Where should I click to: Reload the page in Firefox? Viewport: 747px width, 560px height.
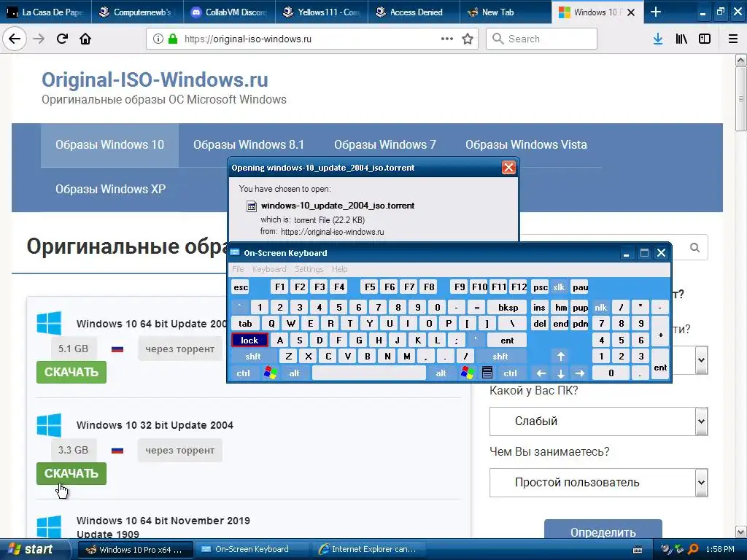click(62, 39)
